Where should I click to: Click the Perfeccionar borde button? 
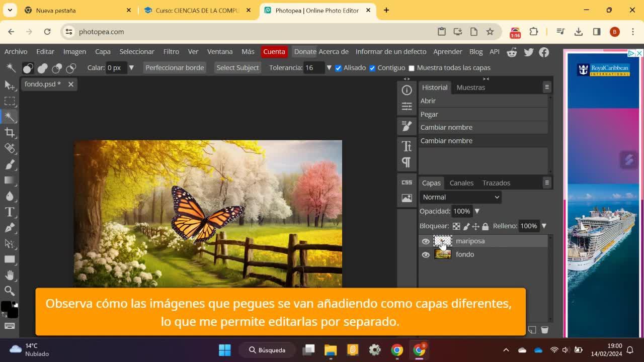pyautogui.click(x=175, y=68)
